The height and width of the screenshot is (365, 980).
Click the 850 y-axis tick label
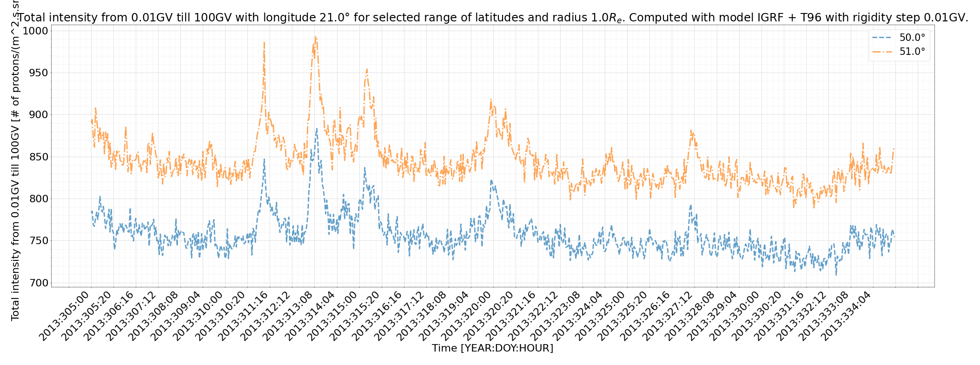38,157
